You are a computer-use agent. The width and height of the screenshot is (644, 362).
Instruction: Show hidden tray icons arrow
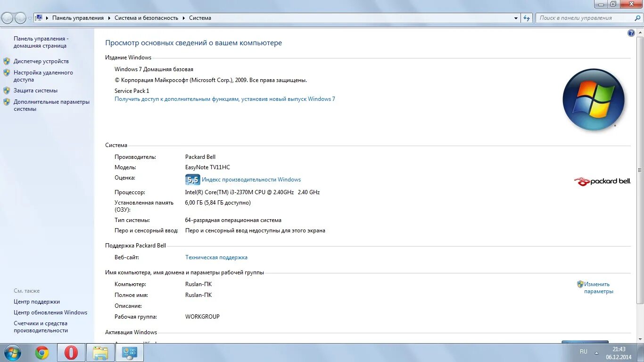click(x=597, y=352)
